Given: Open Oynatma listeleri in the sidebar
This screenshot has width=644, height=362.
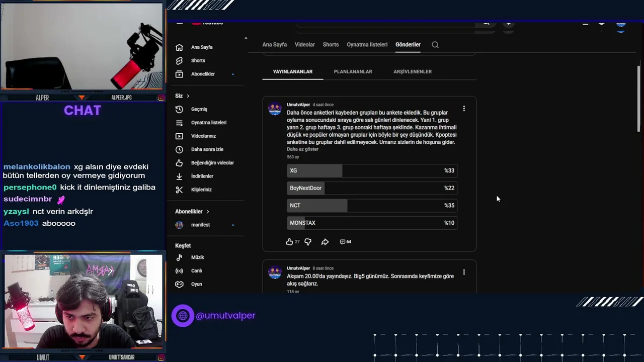Looking at the screenshot, I should coord(209,123).
